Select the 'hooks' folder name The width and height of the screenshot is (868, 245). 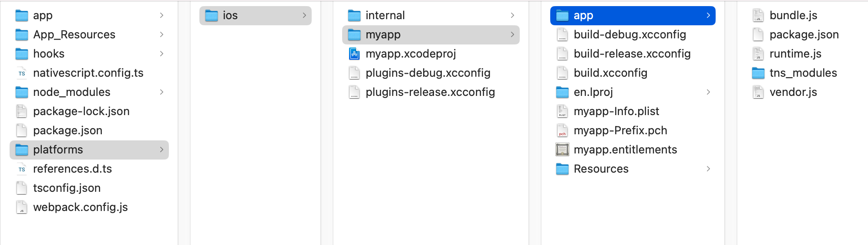(x=49, y=54)
